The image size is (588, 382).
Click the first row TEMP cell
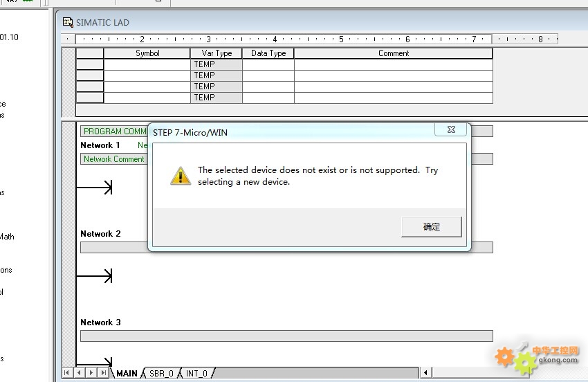[x=217, y=64]
